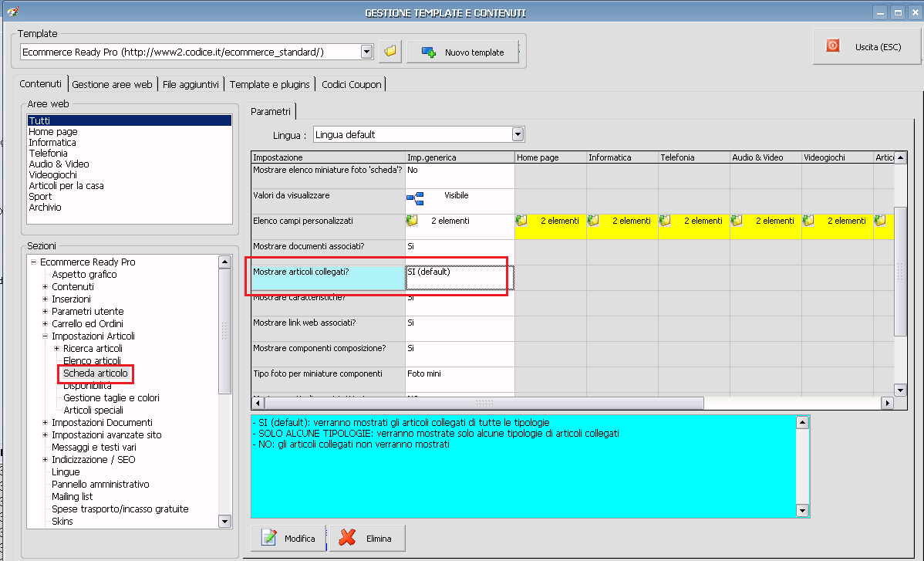Expand the Impostazioni Documenti tree node

[x=45, y=423]
